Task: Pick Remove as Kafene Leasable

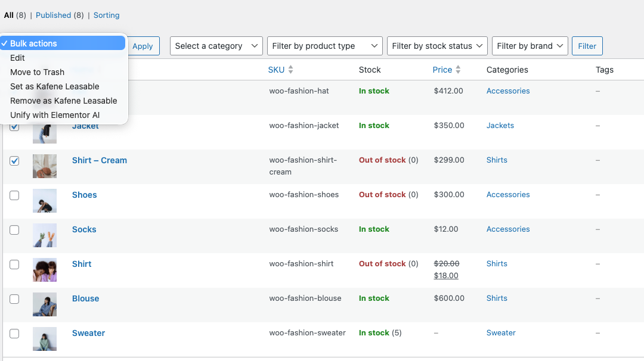Action: coord(64,101)
